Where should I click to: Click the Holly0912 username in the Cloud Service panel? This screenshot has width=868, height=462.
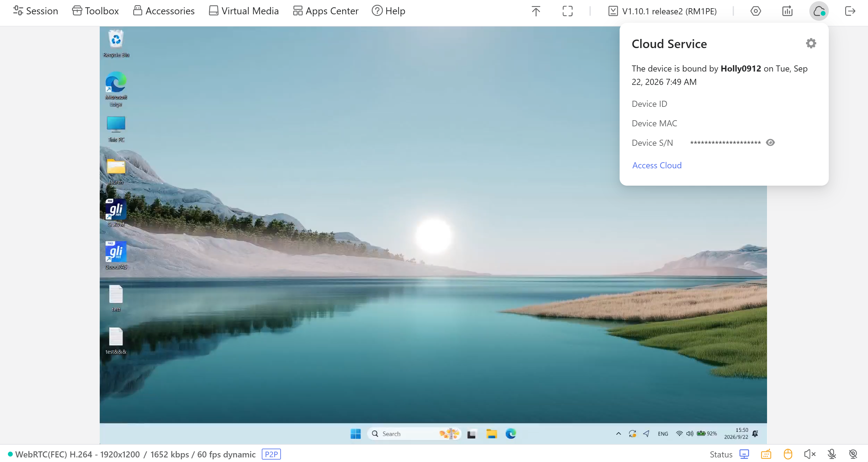click(x=741, y=68)
